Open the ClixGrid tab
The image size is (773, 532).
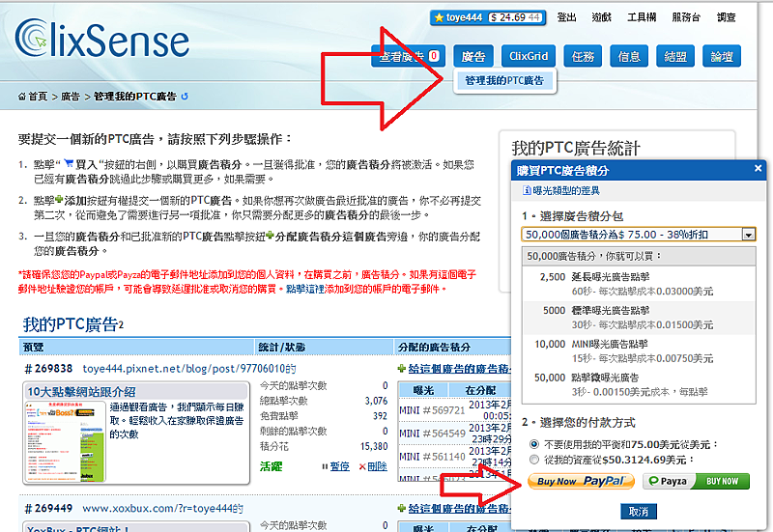coord(529,56)
